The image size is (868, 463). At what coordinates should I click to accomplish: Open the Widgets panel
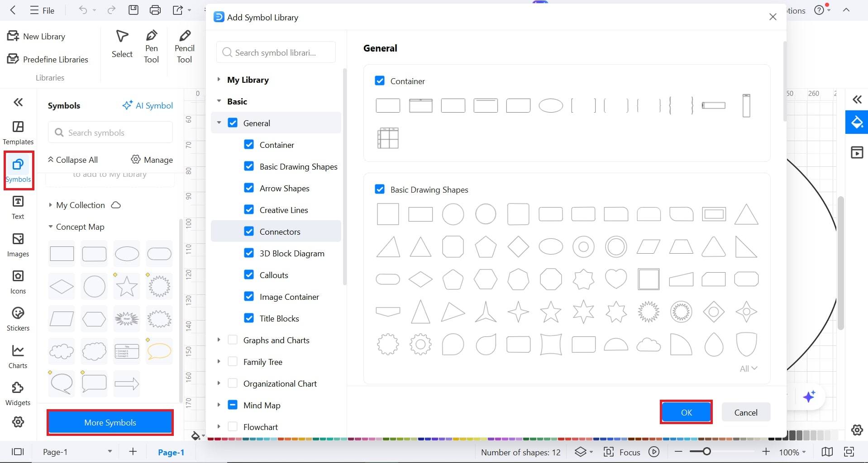point(18,394)
